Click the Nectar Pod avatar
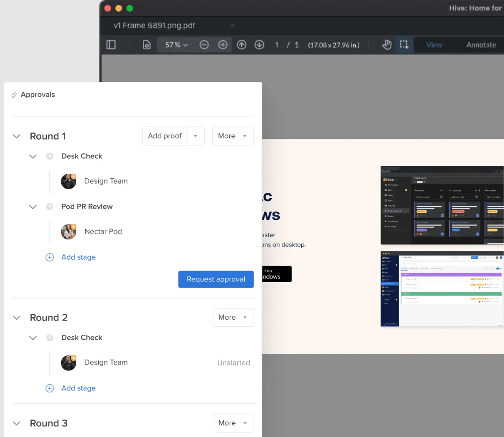This screenshot has height=437, width=504. [x=69, y=232]
